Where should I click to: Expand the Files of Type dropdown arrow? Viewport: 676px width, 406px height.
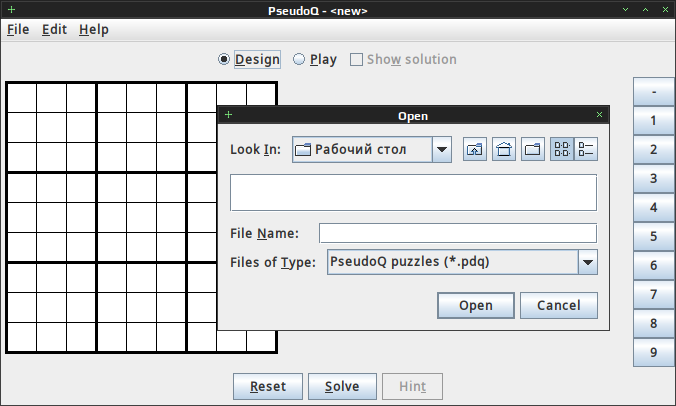tap(588, 262)
